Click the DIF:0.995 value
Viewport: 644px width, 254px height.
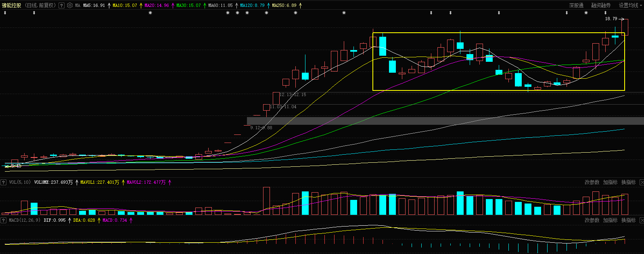coord(54,220)
